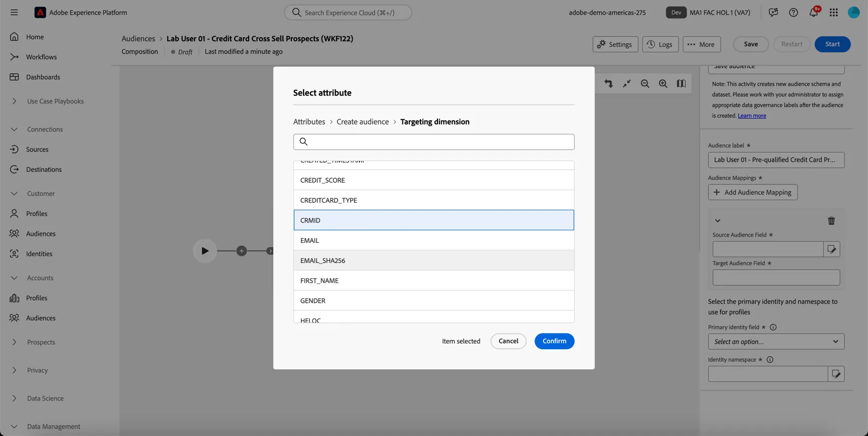Open the Primary identity field dropdown
Screen dimensions: 868x436
(776, 342)
